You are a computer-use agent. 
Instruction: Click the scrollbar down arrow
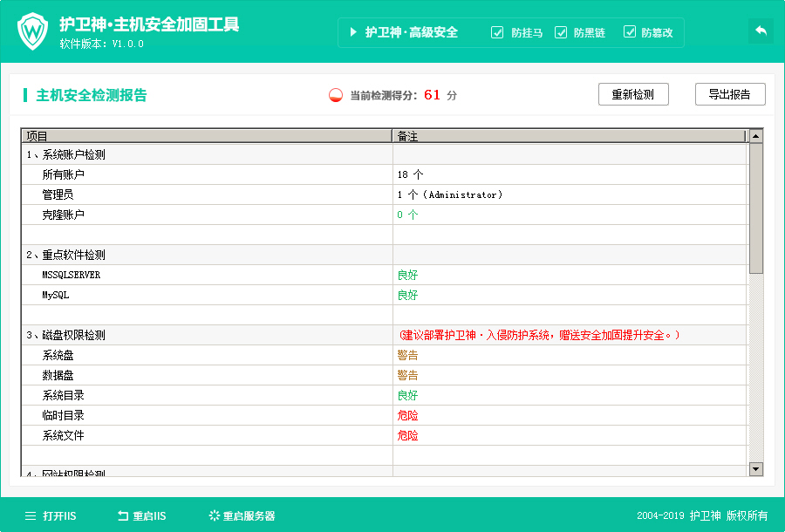[x=756, y=469]
